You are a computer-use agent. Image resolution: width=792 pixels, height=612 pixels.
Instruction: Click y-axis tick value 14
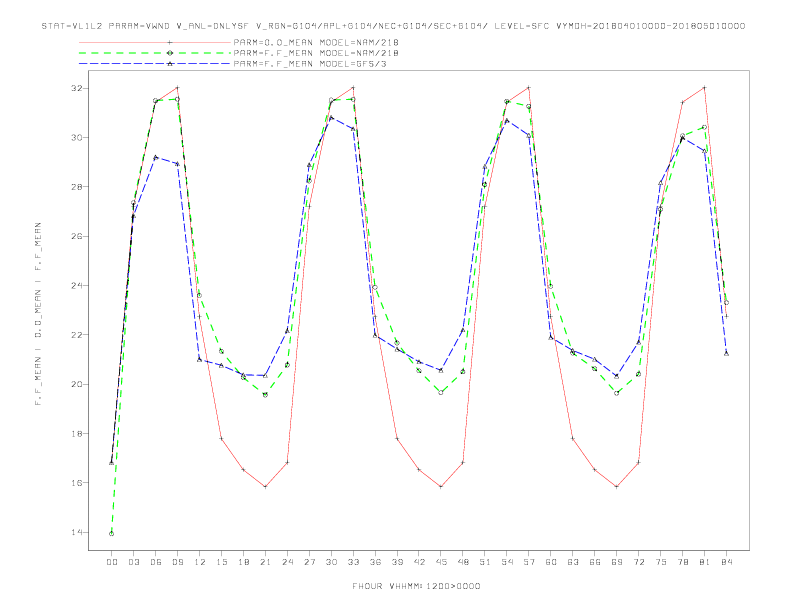77,532
